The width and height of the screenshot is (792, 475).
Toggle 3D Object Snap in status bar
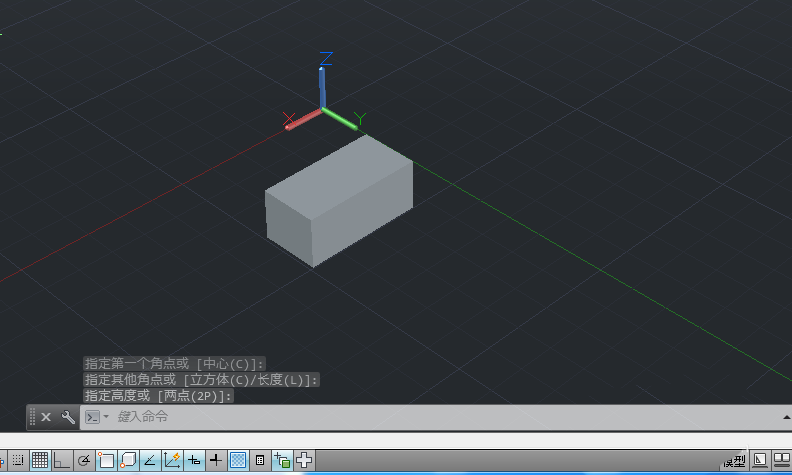[x=128, y=460]
